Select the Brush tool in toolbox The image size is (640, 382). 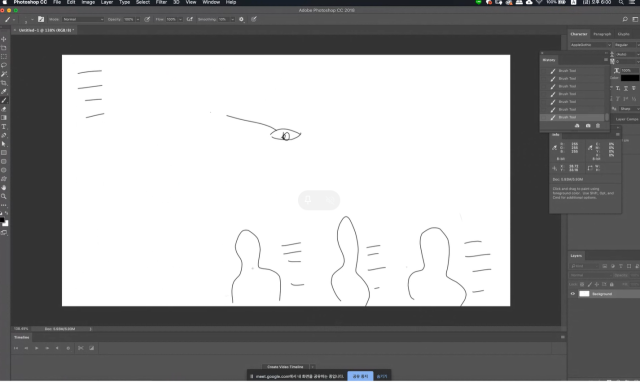(x=4, y=100)
